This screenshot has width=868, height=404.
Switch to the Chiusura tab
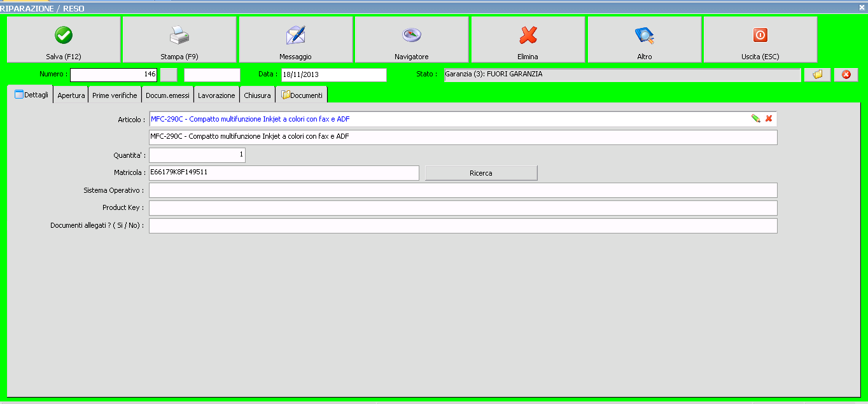(x=257, y=95)
